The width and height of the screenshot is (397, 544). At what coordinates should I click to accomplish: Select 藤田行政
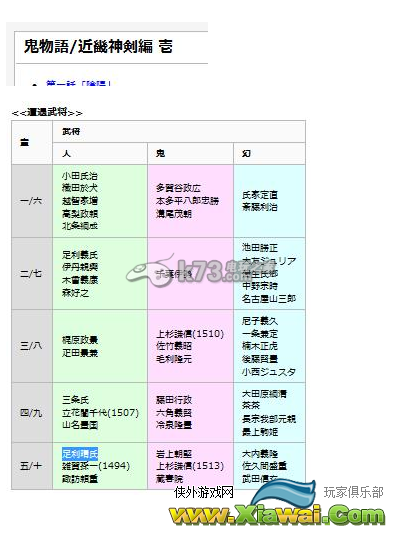[174, 400]
